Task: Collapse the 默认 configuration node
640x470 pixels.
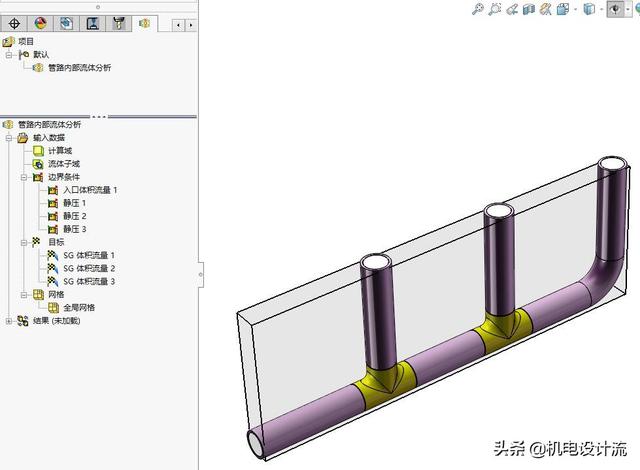Action: pyautogui.click(x=9, y=54)
